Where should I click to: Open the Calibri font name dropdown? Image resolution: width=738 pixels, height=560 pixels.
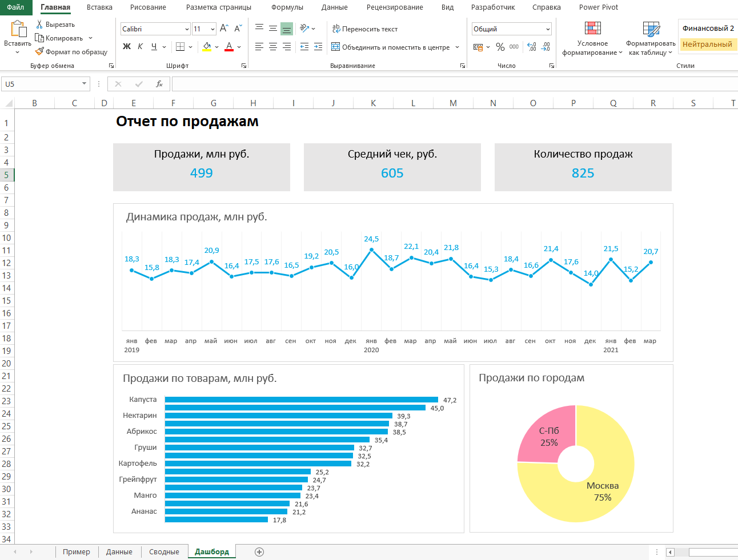point(187,29)
